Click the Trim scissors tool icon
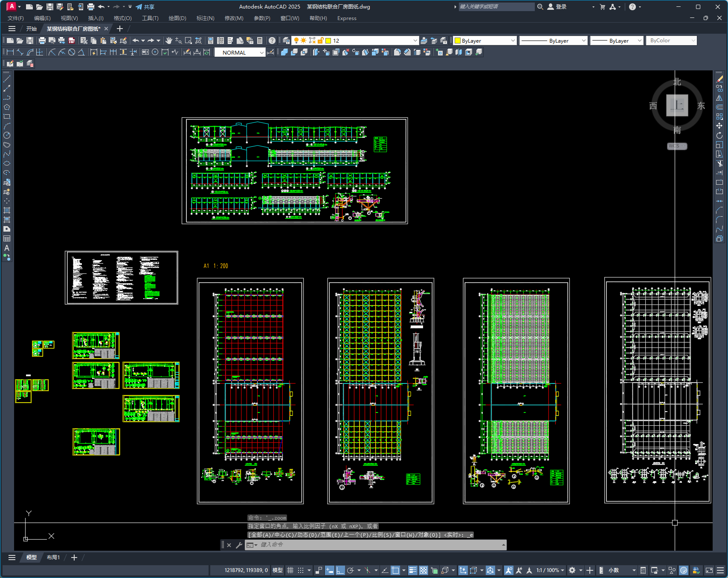The width and height of the screenshot is (728, 578). point(719,163)
